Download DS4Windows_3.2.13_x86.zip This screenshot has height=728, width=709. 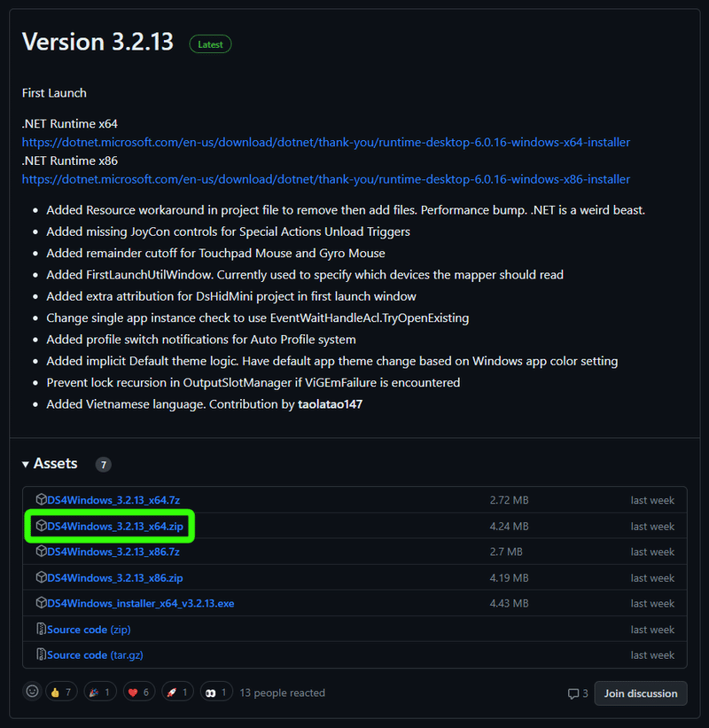(x=115, y=577)
